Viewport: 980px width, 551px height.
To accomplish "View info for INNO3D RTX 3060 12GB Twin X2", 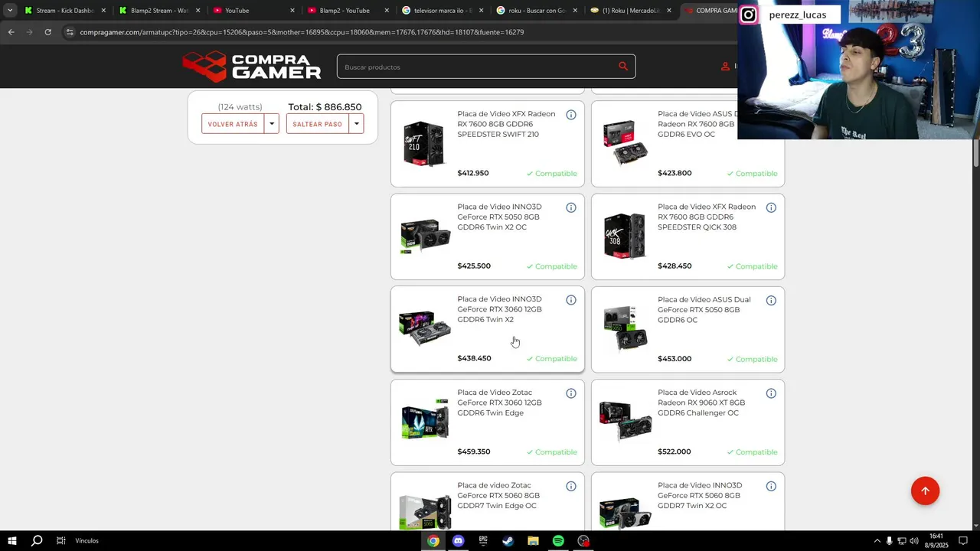I will pos(571,300).
